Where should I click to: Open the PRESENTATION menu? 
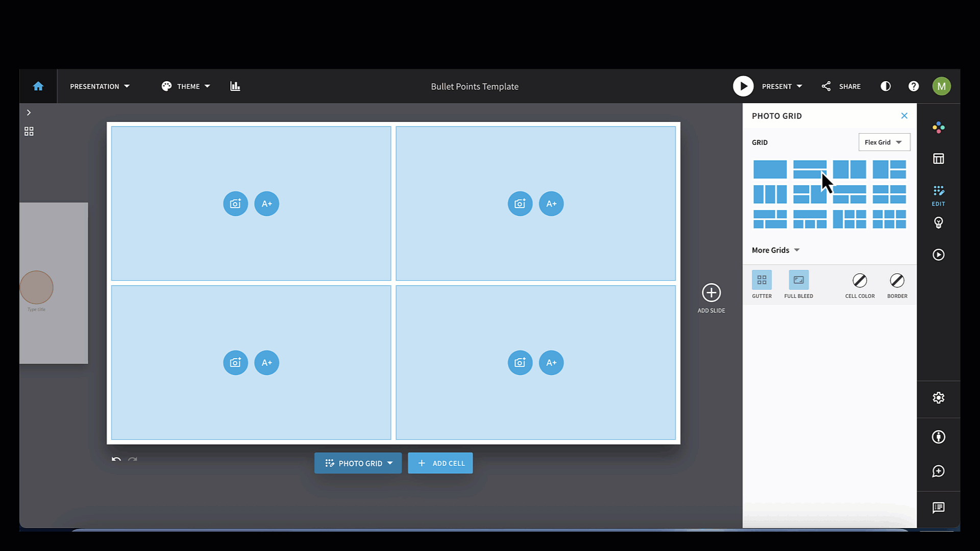point(100,86)
